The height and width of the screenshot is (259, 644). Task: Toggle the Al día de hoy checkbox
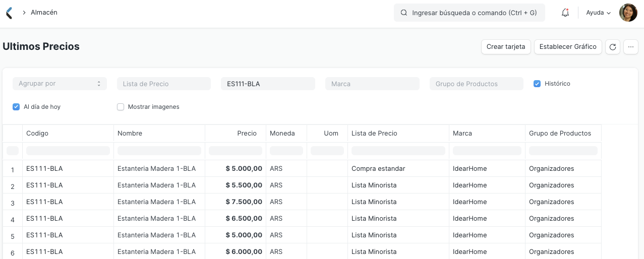16,107
